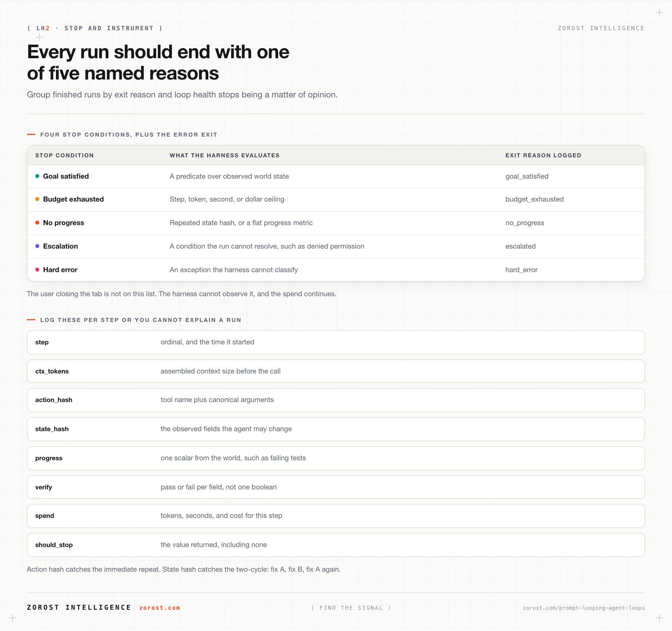Select the Stop Condition column header

tap(65, 155)
